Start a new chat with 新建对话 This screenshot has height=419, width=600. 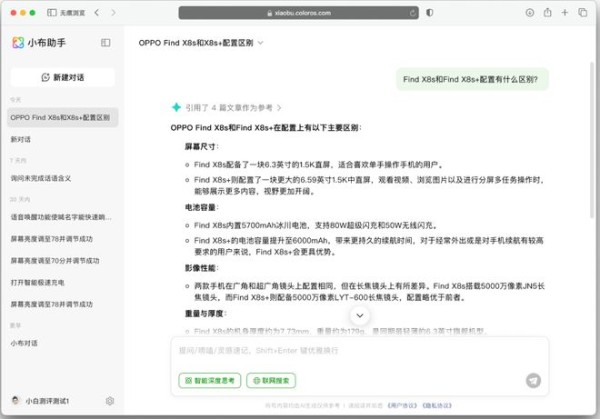pyautogui.click(x=63, y=77)
